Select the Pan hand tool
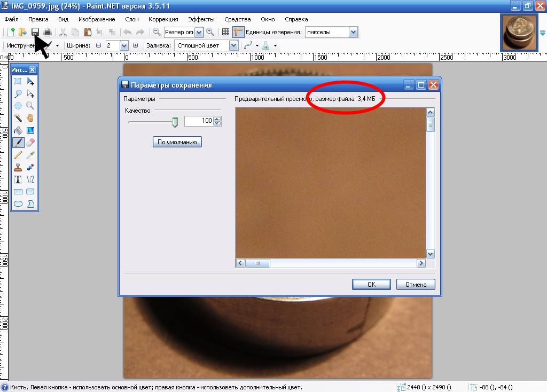547x392 pixels. coord(30,118)
